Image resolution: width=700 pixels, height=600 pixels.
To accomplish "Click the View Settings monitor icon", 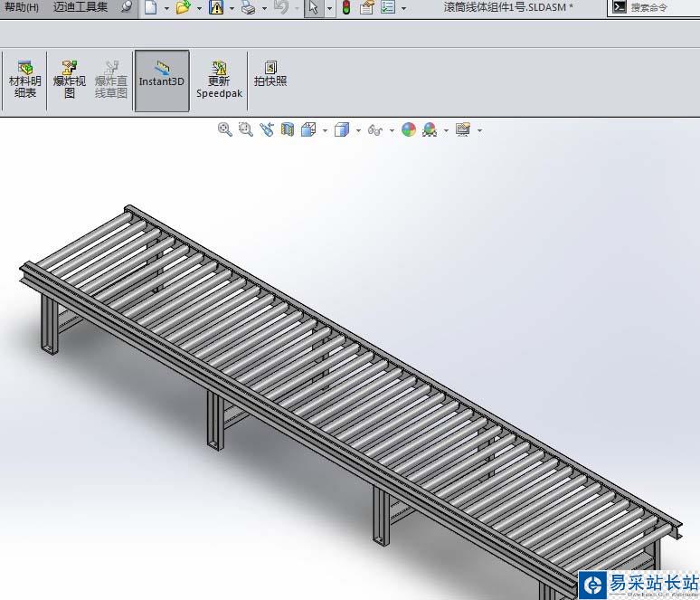I will (x=463, y=129).
